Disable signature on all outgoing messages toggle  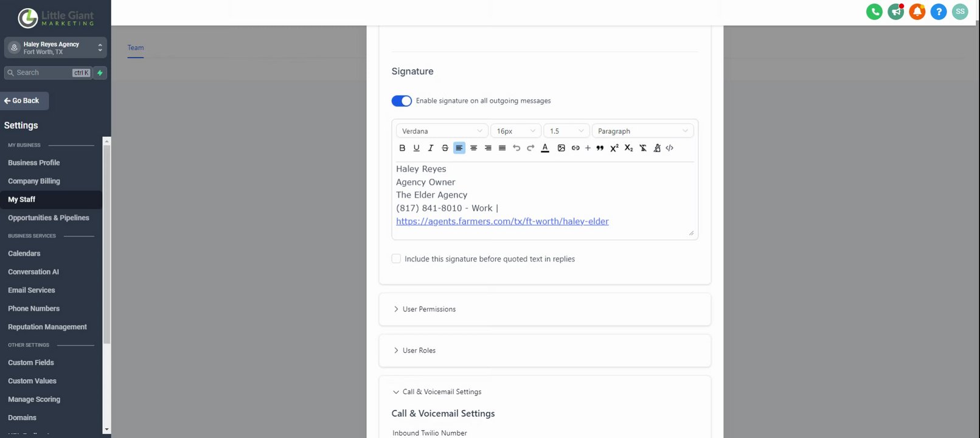pyautogui.click(x=401, y=101)
